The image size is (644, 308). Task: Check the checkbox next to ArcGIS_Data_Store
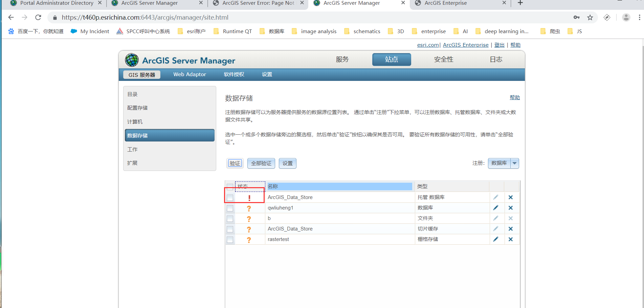coord(230,198)
